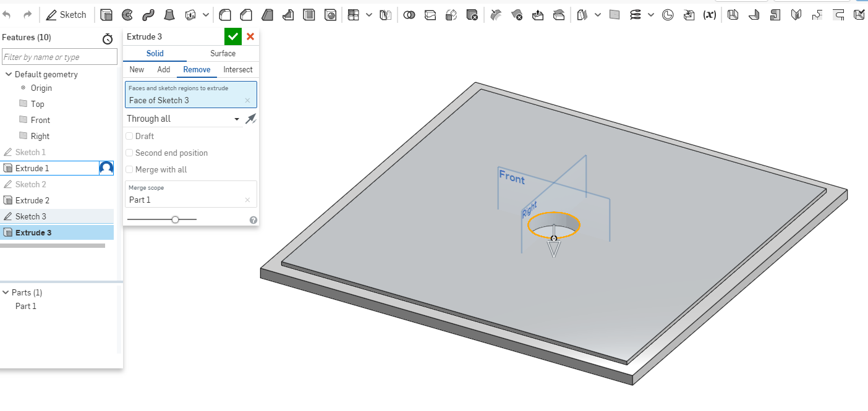This screenshot has height=411, width=868.
Task: Click the Redo arrow icon
Action: [27, 14]
